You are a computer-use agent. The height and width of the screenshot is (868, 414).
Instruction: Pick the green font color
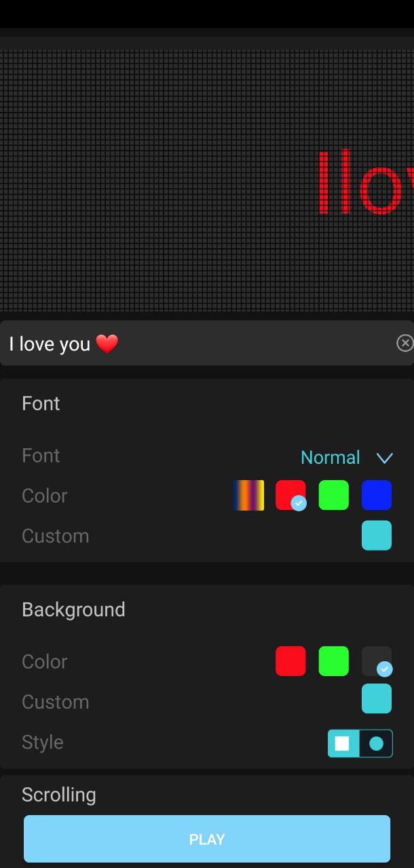pyautogui.click(x=334, y=495)
